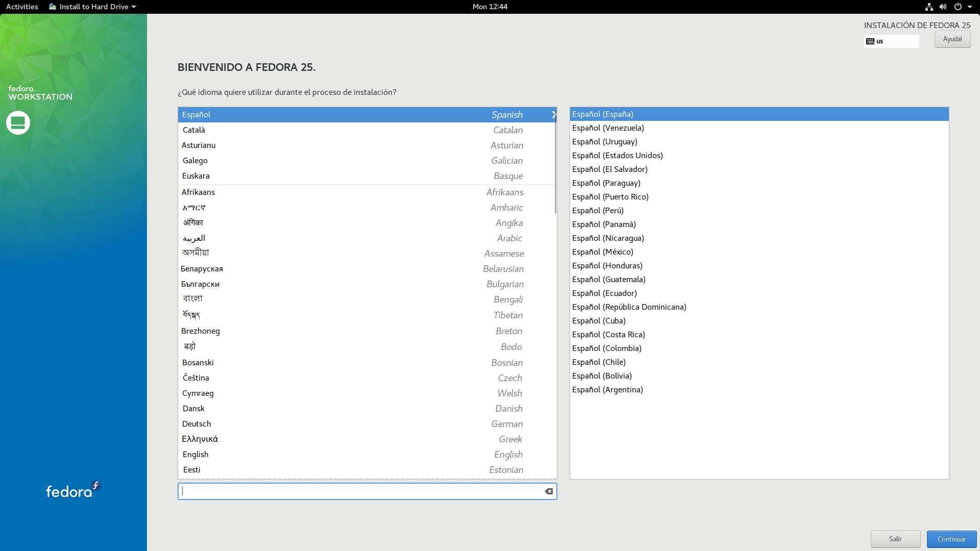Select Euskara (Basque) language
This screenshot has width=980, height=551.
[367, 176]
